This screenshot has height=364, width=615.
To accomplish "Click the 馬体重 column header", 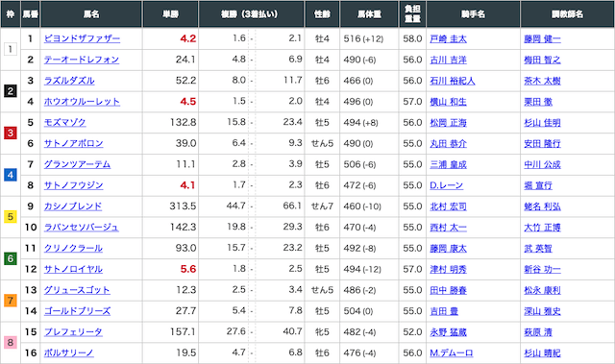I will 369,14.
